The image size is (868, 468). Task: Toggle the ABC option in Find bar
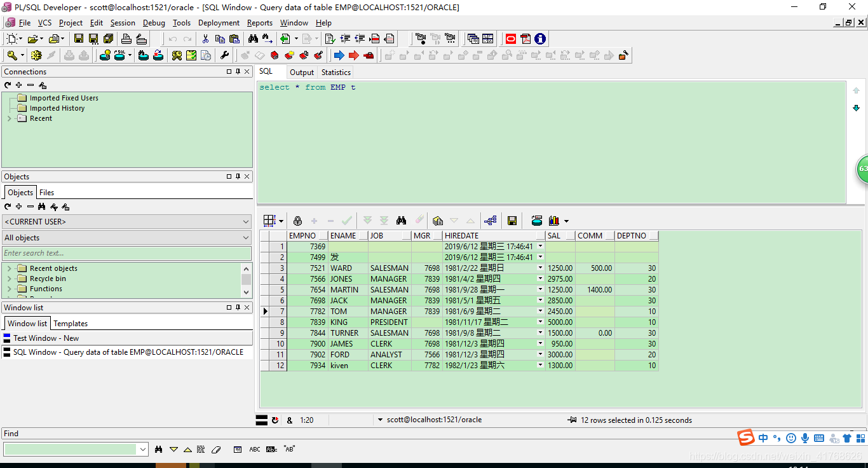click(x=254, y=449)
